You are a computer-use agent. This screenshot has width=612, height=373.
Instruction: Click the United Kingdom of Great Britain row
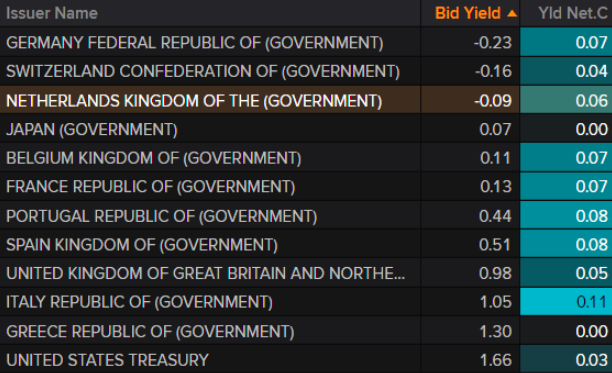(x=306, y=273)
